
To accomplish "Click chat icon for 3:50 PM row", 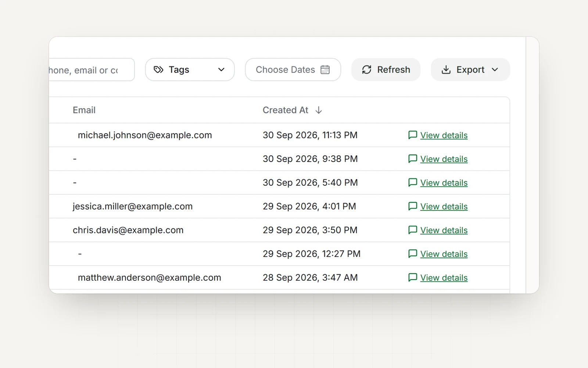I will pos(413,230).
